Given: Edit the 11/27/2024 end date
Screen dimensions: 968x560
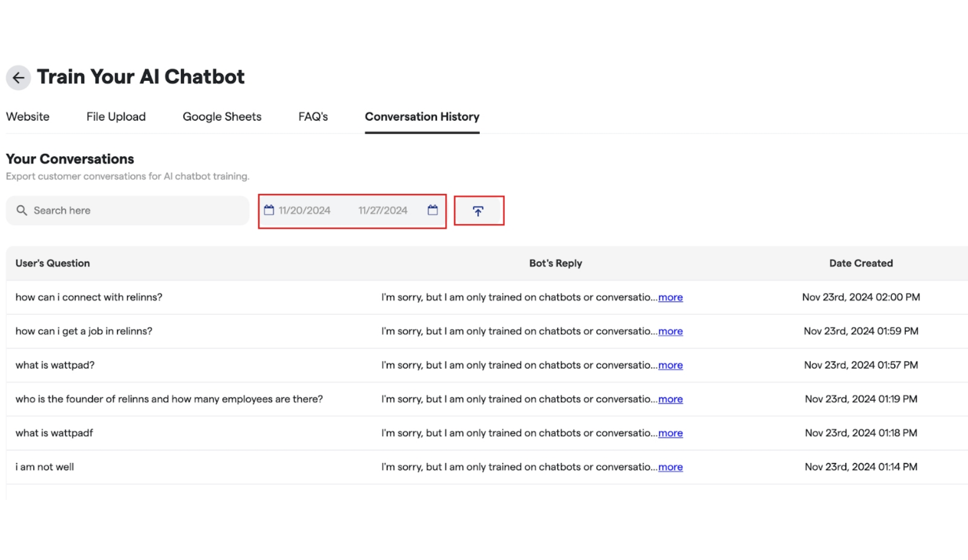Looking at the screenshot, I should click(x=383, y=211).
